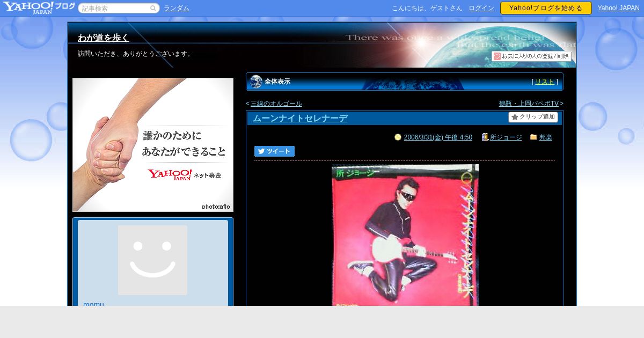This screenshot has width=644, height=338.
Task: Click the search magnifier icon
Action: [x=153, y=8]
